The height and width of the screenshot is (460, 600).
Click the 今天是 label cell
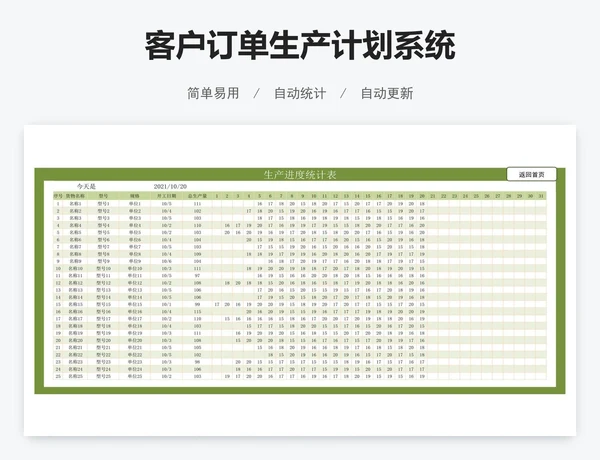click(x=86, y=186)
